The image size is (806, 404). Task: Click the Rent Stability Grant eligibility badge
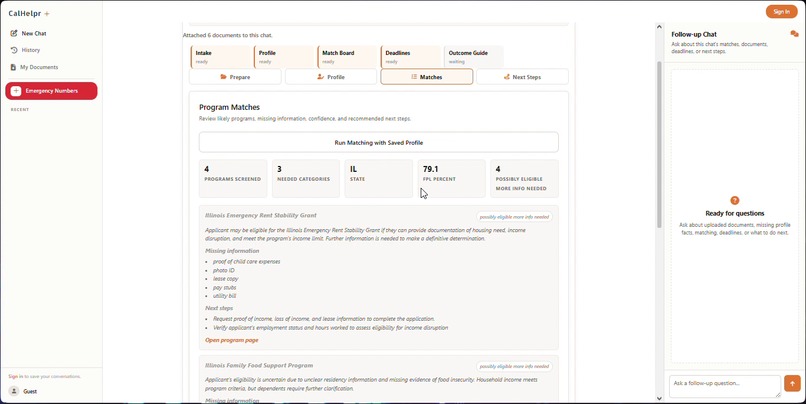(x=514, y=217)
